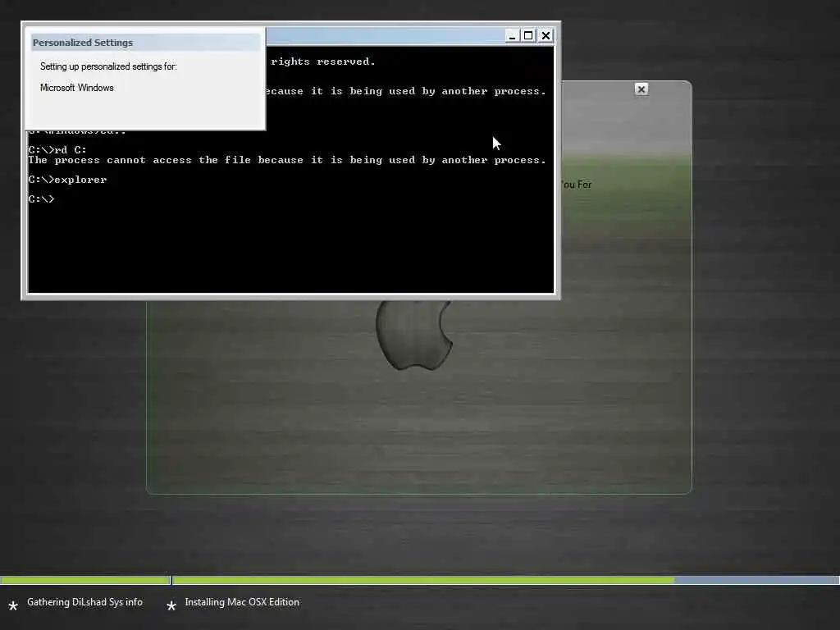
Task: Maximize the command prompt window
Action: 529,36
